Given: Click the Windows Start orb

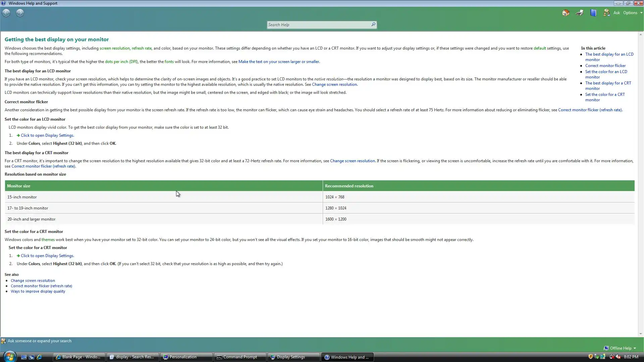Looking at the screenshot, I should [9, 357].
